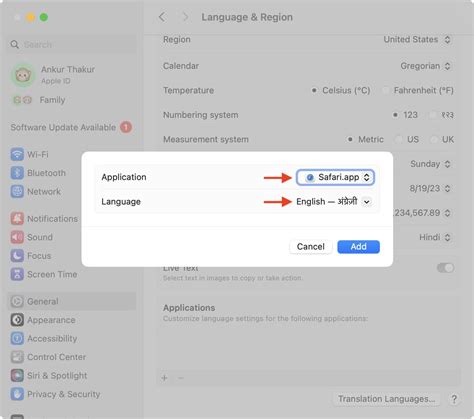Screen dimensions: 474x419
Task: Select the Devanagari numbering system radio
Action: coord(433,115)
